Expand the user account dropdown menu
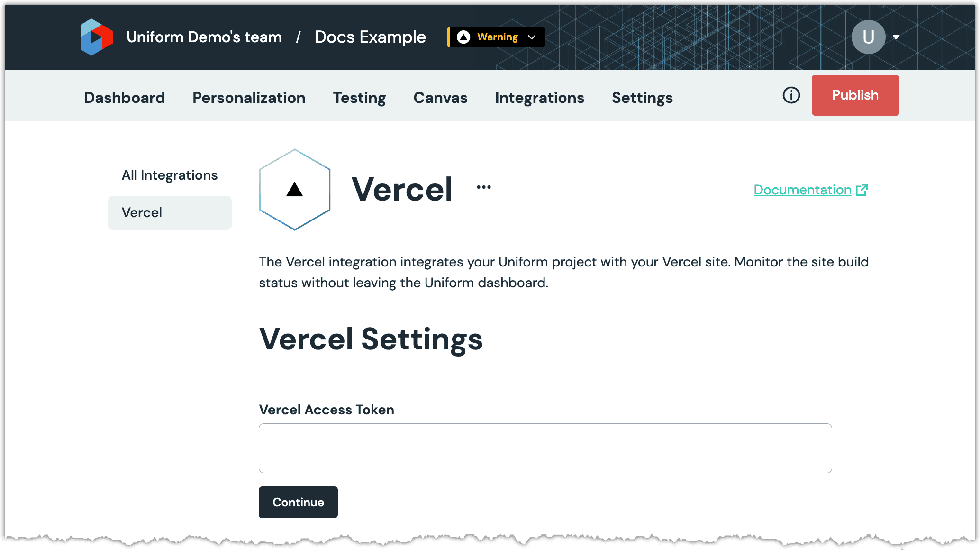980x550 pixels. coord(895,37)
